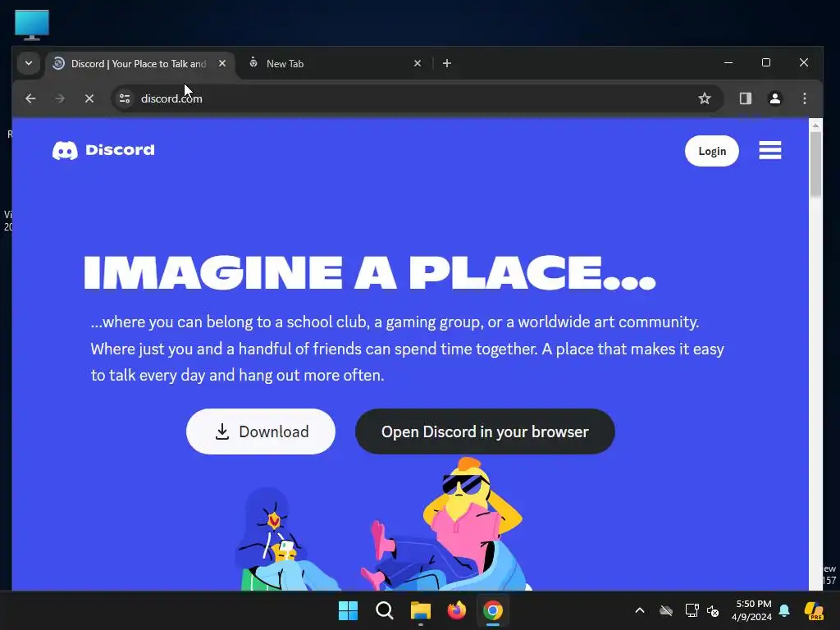The image size is (840, 630).
Task: Select the This PC desktop icon
Action: [32, 25]
